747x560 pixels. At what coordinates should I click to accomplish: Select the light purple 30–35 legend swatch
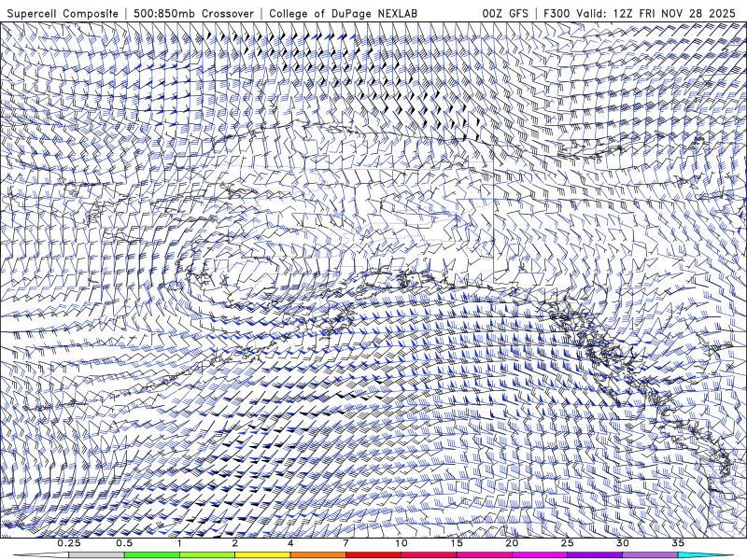[650, 555]
